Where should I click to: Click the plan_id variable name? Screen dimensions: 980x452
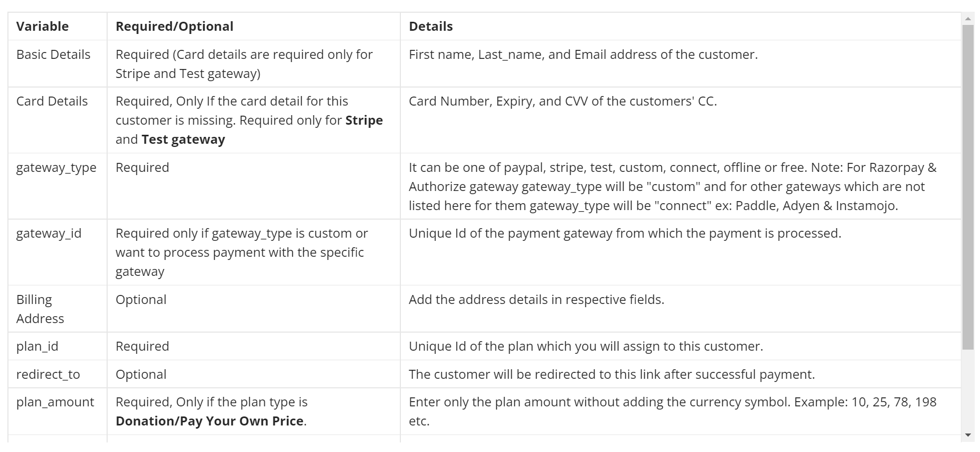click(x=37, y=346)
